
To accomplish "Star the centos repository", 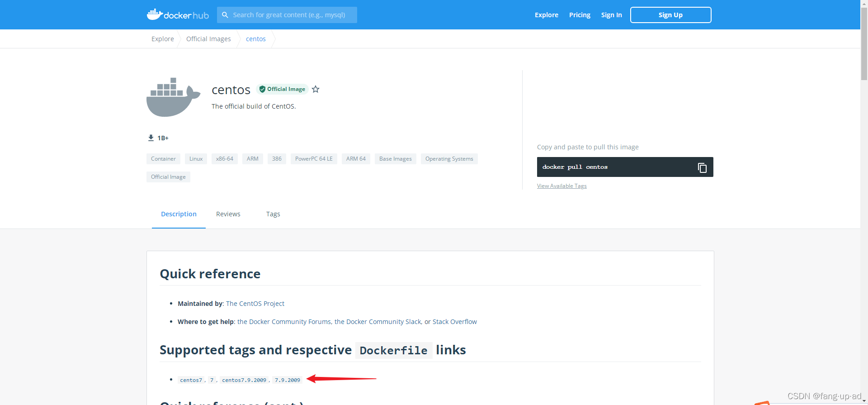I will [x=316, y=89].
